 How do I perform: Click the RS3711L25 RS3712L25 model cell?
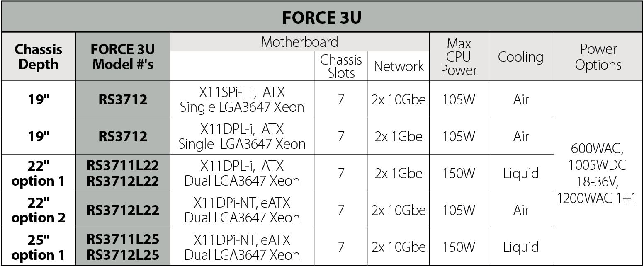tap(123, 247)
